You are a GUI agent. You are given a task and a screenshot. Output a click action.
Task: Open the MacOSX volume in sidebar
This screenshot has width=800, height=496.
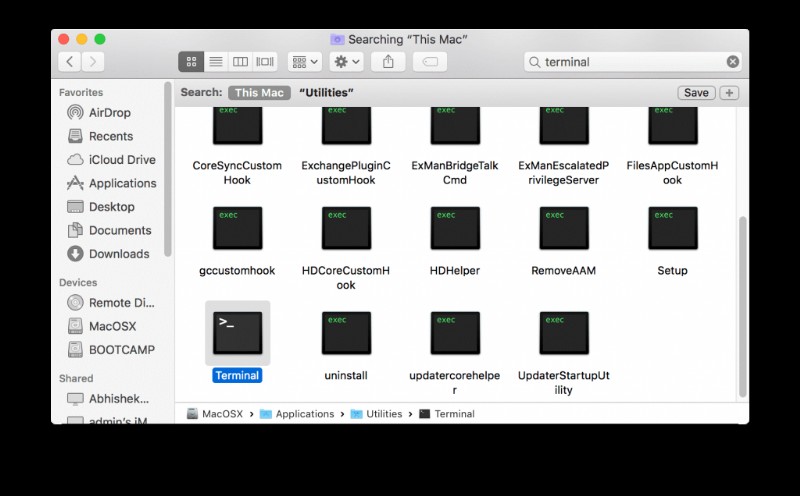click(102, 326)
